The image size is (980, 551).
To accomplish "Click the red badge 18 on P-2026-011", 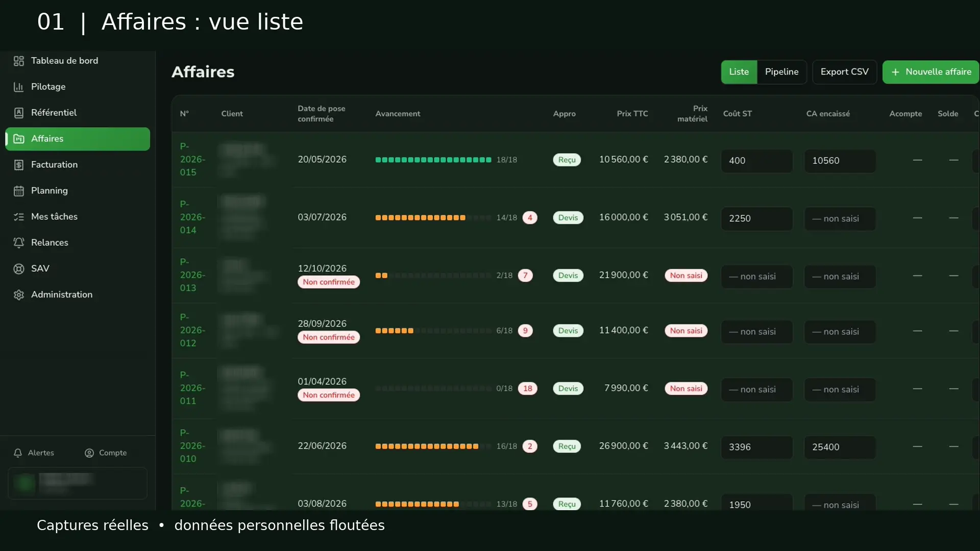I will [x=527, y=389].
